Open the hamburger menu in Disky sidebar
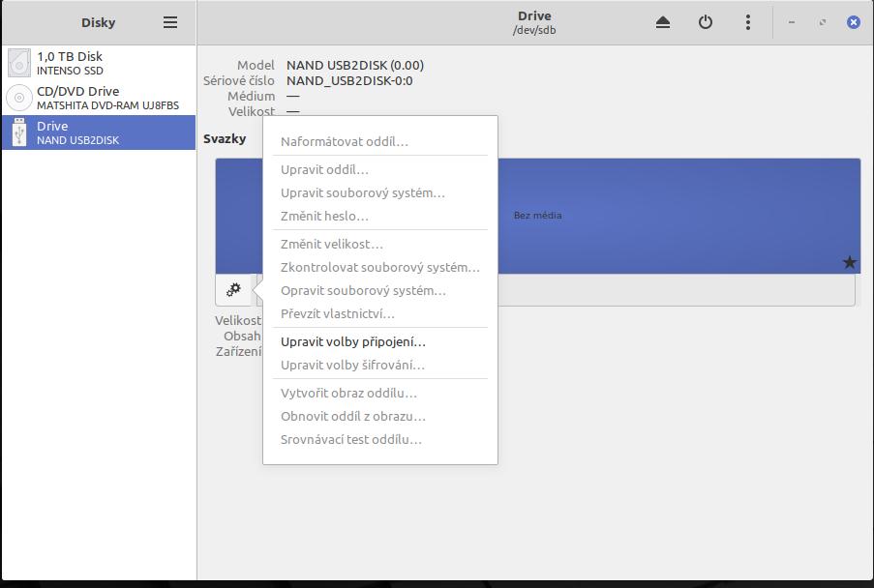The height and width of the screenshot is (588, 874). pyautogui.click(x=170, y=22)
